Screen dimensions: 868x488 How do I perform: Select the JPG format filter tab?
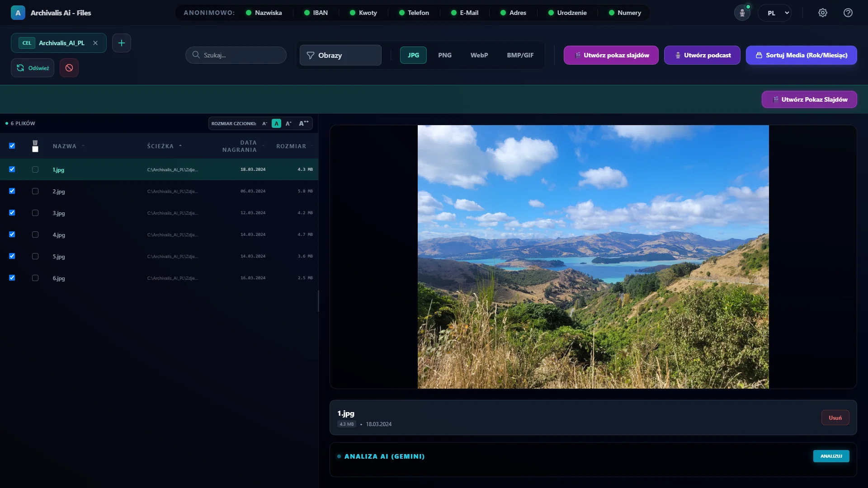[413, 55]
